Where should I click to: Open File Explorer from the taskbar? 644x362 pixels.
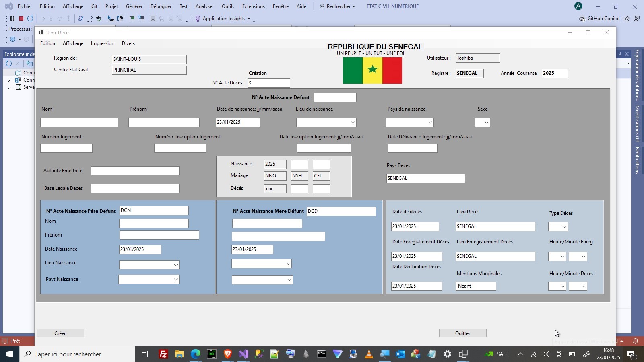(180, 354)
